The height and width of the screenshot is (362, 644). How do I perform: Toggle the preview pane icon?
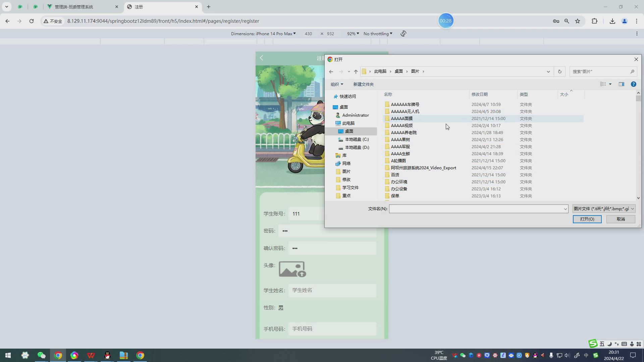[x=621, y=84]
